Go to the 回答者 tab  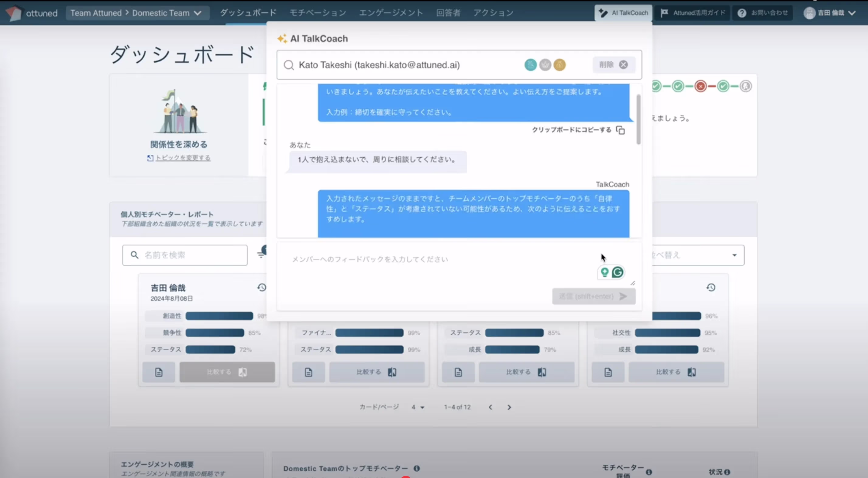tap(448, 13)
